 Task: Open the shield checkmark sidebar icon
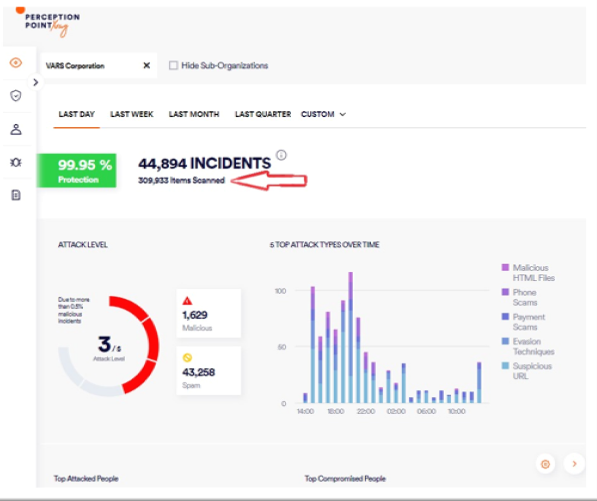pos(16,96)
